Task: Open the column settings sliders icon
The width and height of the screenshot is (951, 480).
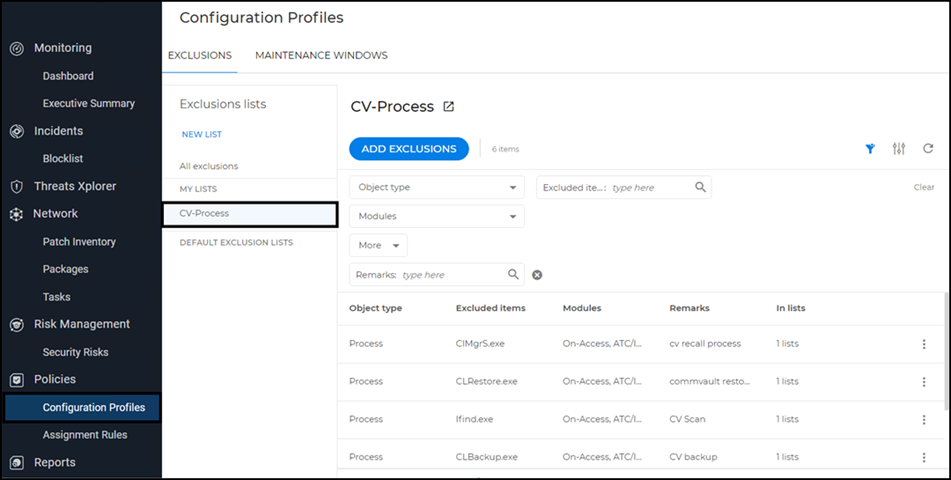Action: [x=899, y=149]
